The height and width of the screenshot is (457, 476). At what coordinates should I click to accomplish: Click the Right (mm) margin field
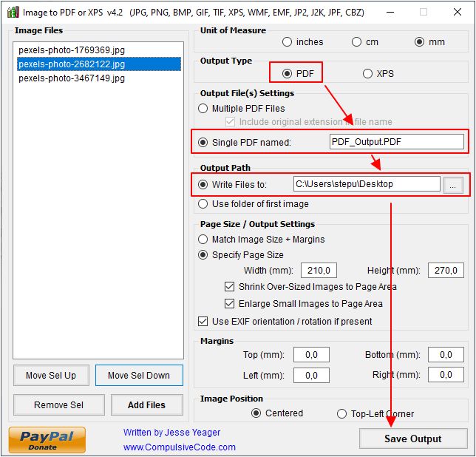(446, 375)
